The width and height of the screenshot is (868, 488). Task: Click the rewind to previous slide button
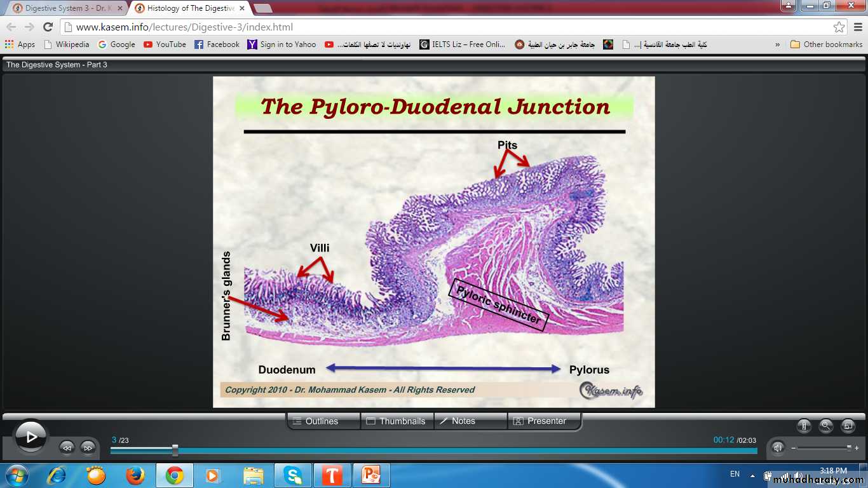pos(67,448)
